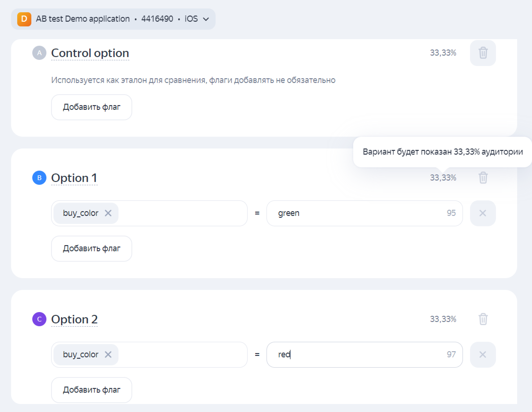This screenshot has width=532, height=412.
Task: Remove buy_color tag in Option 1
Action: pos(108,213)
